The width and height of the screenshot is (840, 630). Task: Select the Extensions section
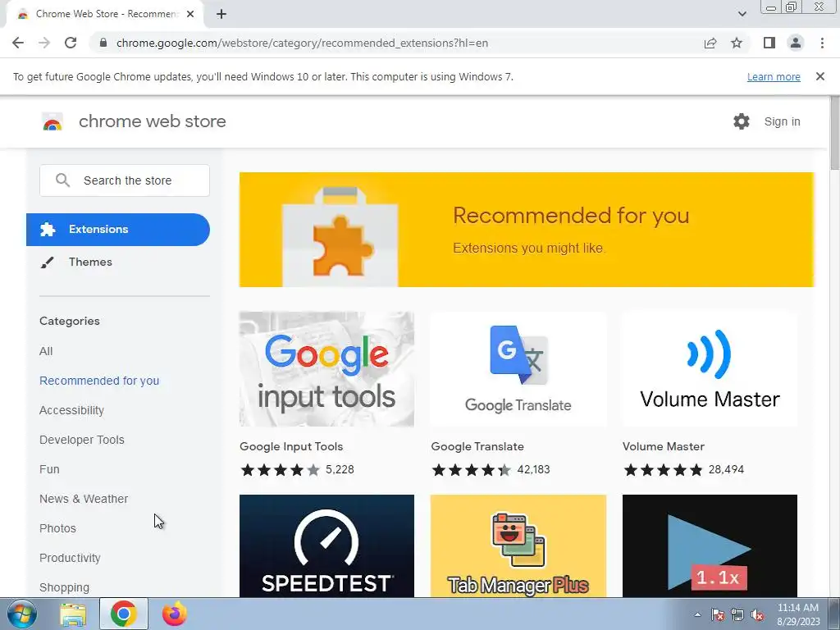coord(118,230)
